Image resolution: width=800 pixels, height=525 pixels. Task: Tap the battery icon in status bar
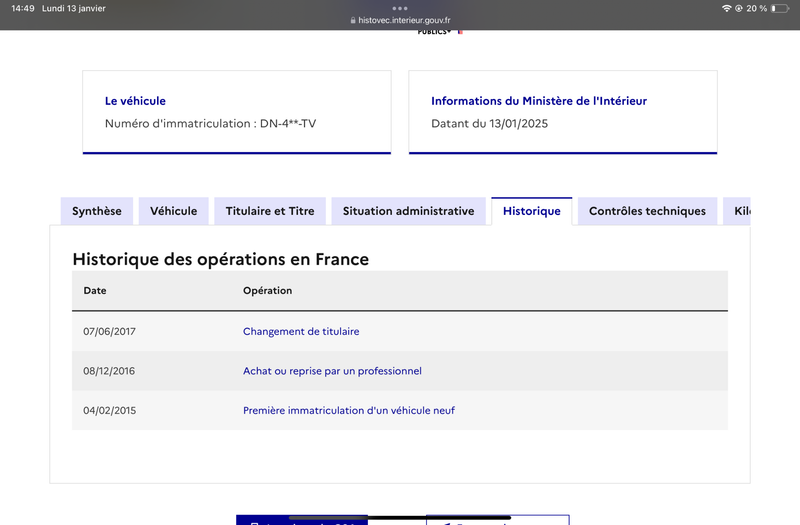coord(780,8)
